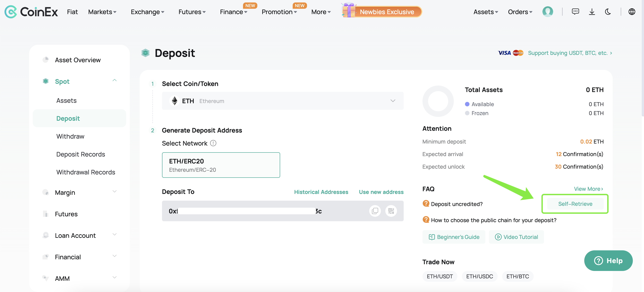Select Deposit in the sidebar
644x292 pixels.
click(x=79, y=118)
